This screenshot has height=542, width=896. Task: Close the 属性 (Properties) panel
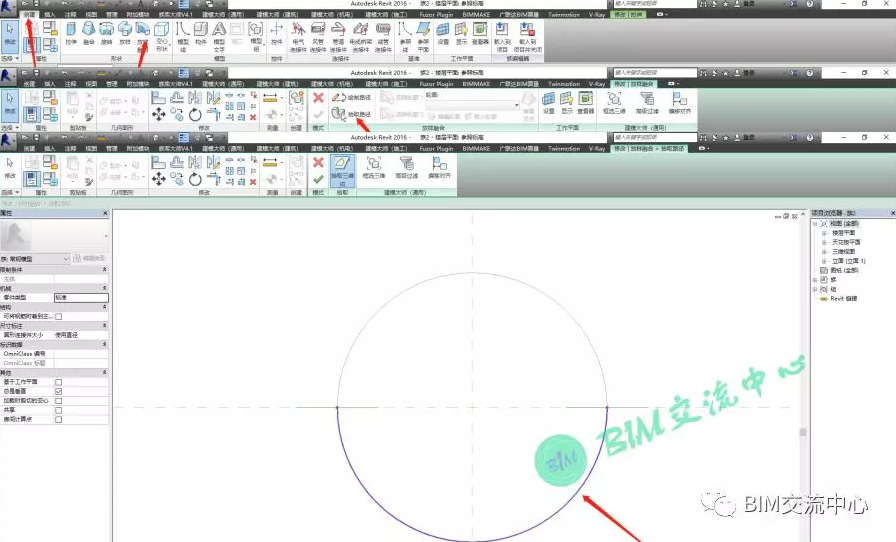tap(105, 213)
